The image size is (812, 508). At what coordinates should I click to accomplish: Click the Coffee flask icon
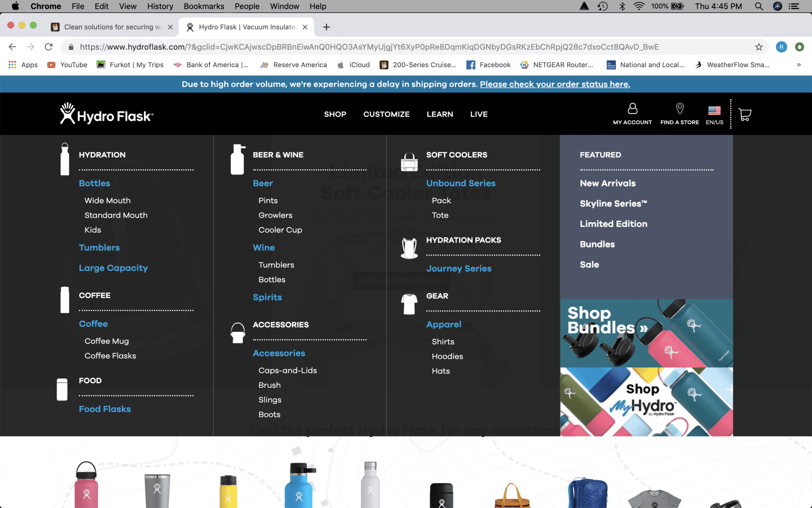(x=65, y=300)
